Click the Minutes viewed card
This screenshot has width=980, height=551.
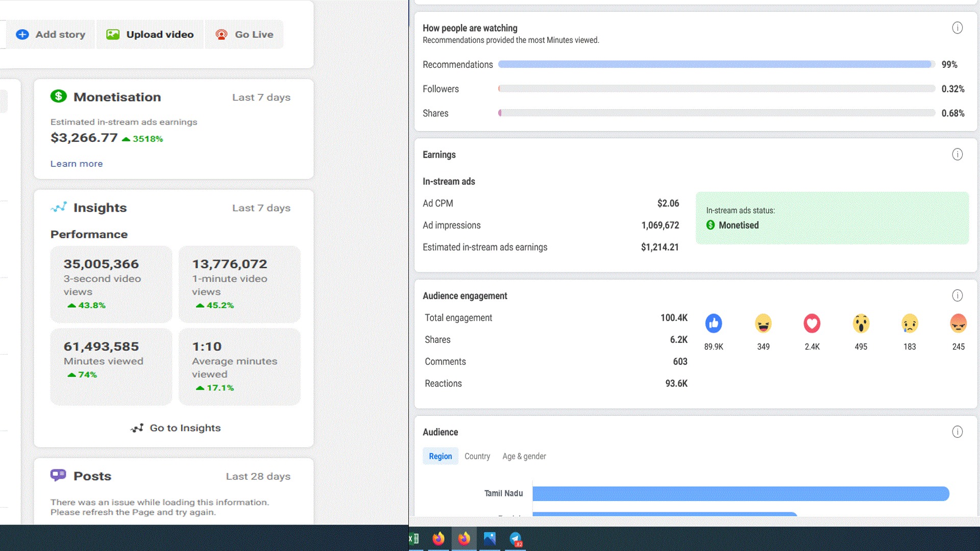(x=111, y=367)
